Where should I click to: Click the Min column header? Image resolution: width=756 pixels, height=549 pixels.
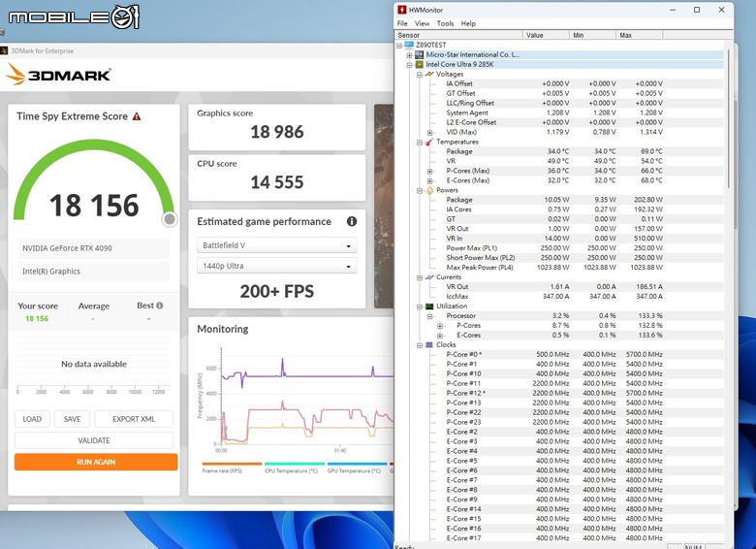pos(592,35)
